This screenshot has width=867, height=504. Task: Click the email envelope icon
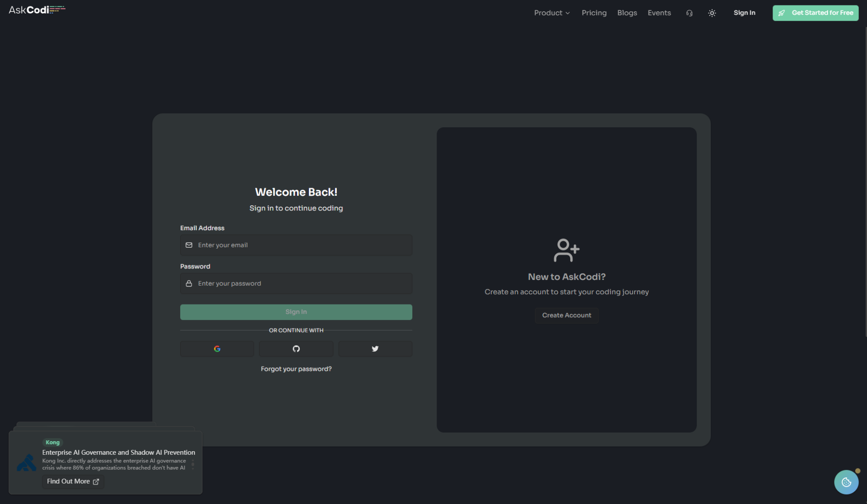(189, 245)
